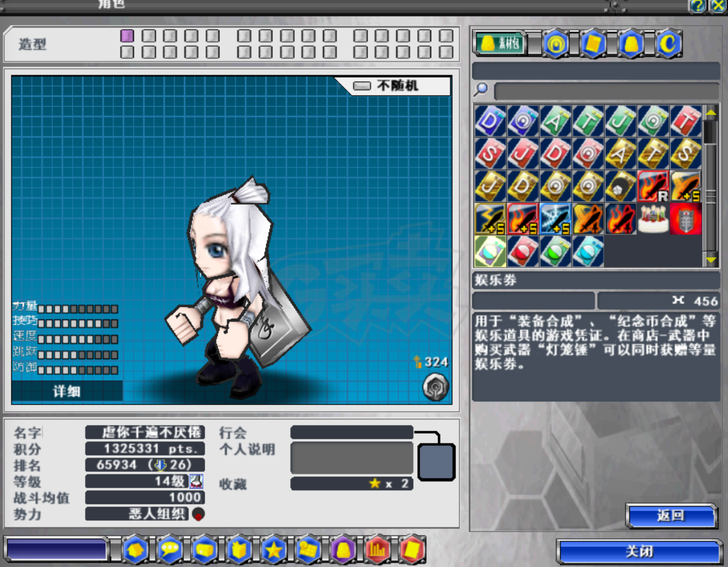Open the red bar chart ranking icon

(378, 550)
